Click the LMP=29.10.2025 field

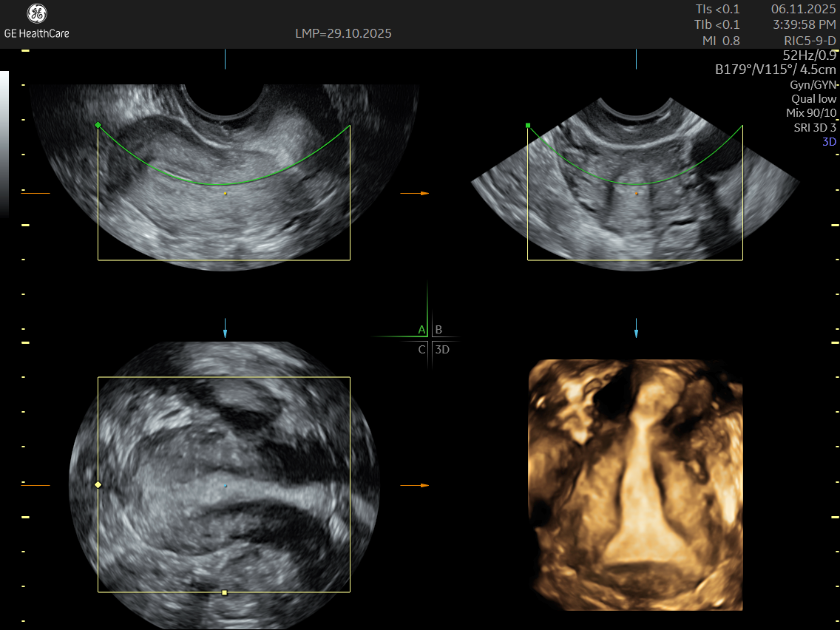click(342, 33)
